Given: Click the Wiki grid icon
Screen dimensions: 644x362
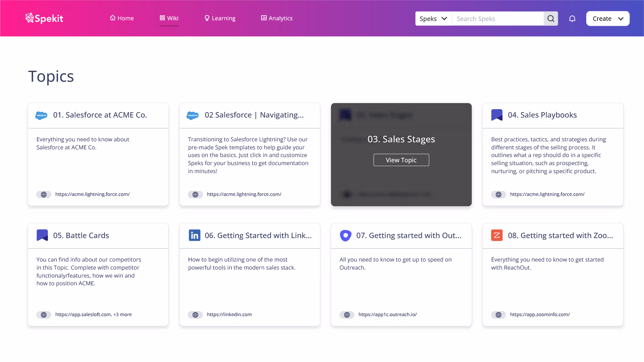Looking at the screenshot, I should click(x=162, y=18).
